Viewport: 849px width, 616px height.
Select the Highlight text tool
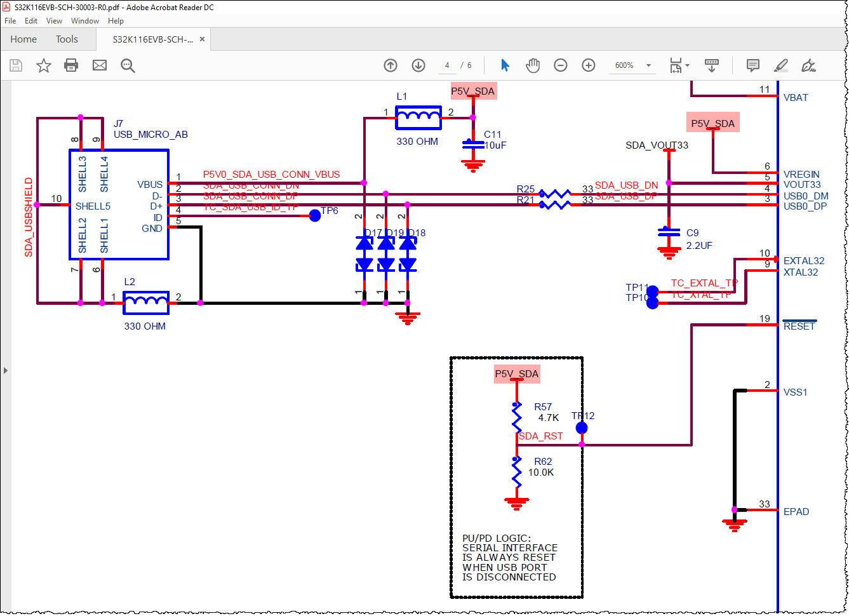(781, 65)
